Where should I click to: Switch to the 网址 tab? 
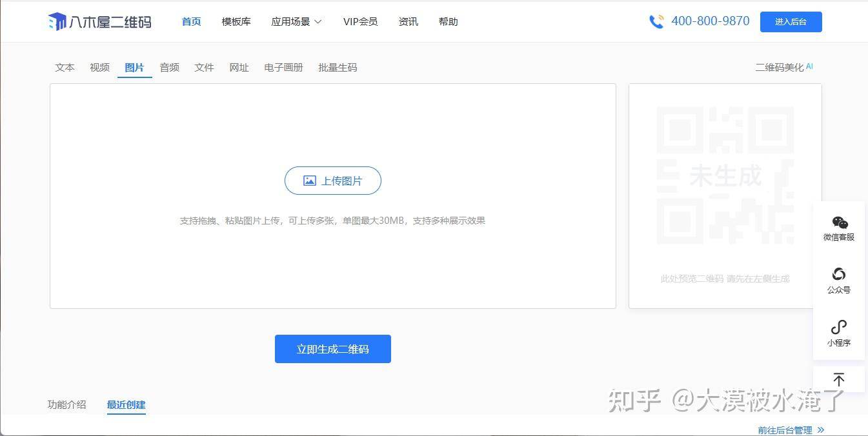click(239, 67)
